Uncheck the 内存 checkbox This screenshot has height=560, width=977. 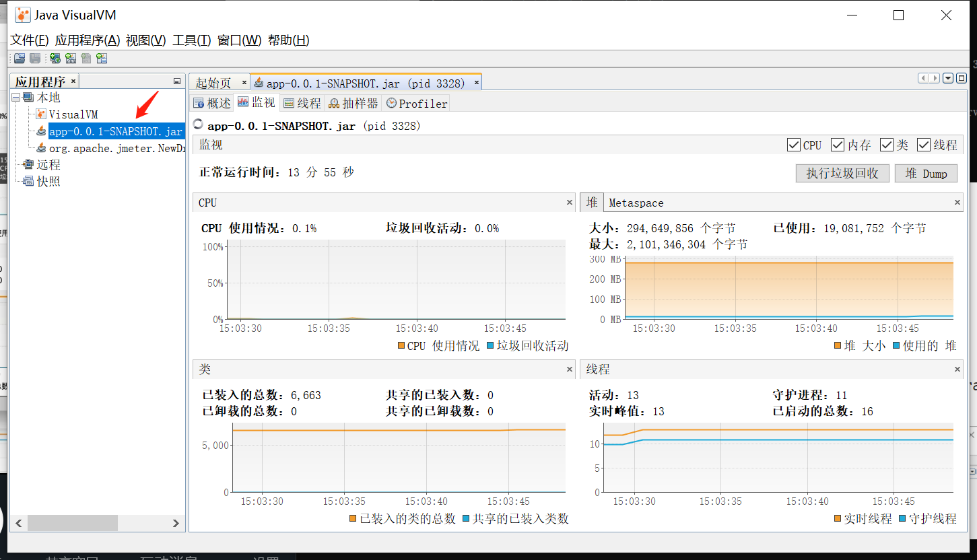click(838, 145)
